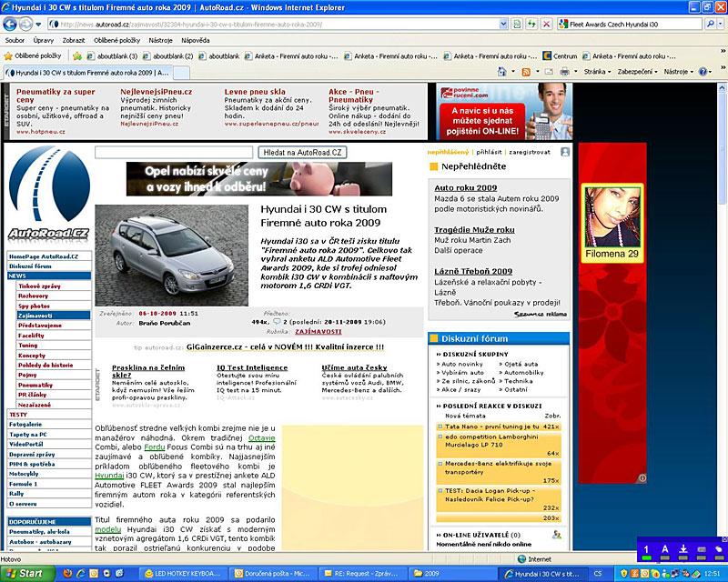Click the orange RSS feeds icon

[526, 72]
